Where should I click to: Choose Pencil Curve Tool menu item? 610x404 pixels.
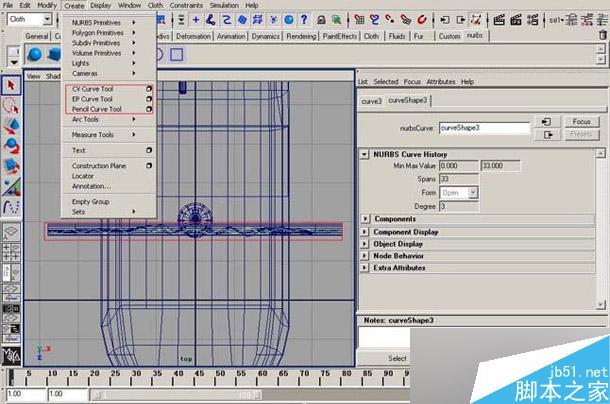(x=109, y=109)
